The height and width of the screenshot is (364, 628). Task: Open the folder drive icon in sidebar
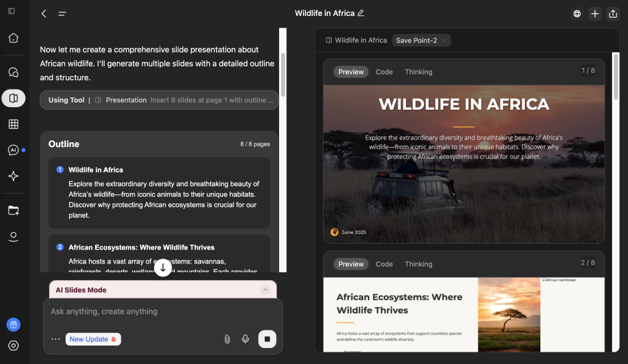point(13,210)
